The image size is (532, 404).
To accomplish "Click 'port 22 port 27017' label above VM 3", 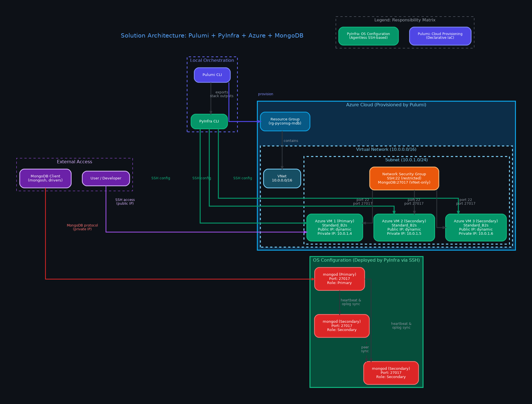I will 466,202.
